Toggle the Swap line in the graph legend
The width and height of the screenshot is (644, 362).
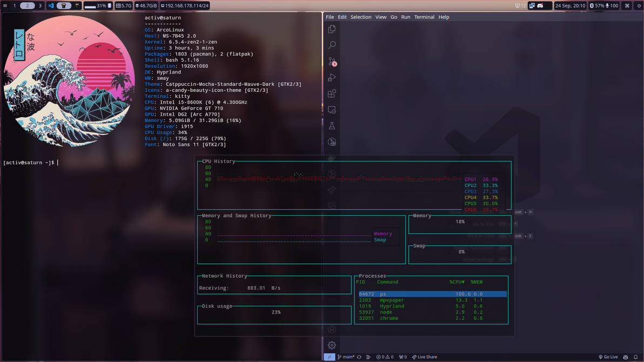click(x=380, y=239)
